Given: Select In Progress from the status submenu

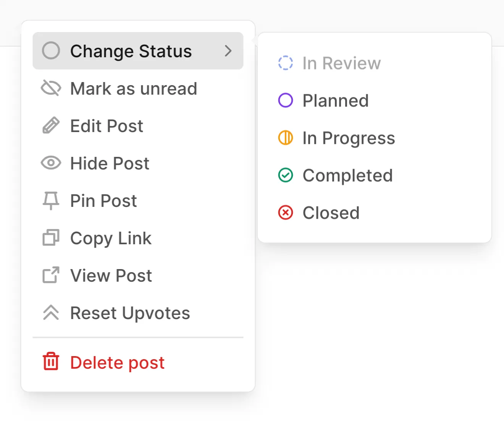Looking at the screenshot, I should point(348,138).
